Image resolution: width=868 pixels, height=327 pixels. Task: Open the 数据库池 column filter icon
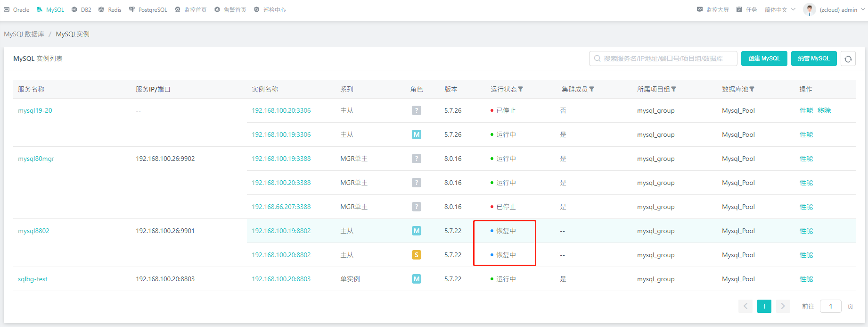point(752,89)
